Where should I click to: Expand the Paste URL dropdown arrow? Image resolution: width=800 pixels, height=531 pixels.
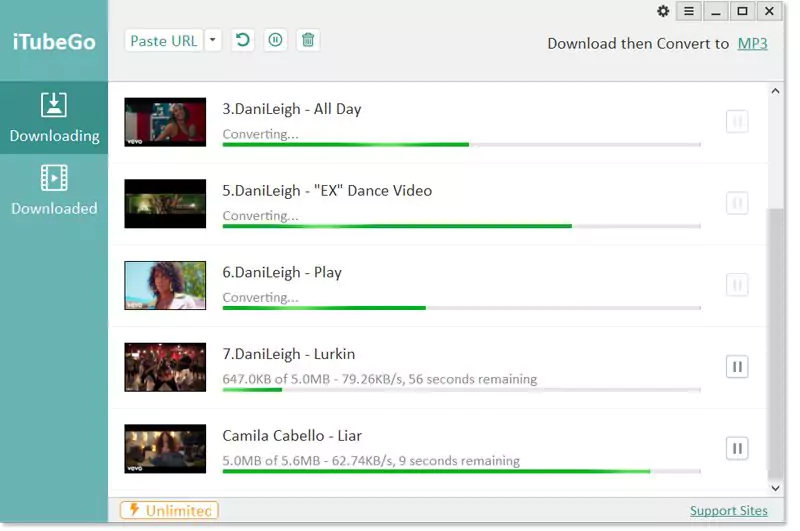coord(213,40)
